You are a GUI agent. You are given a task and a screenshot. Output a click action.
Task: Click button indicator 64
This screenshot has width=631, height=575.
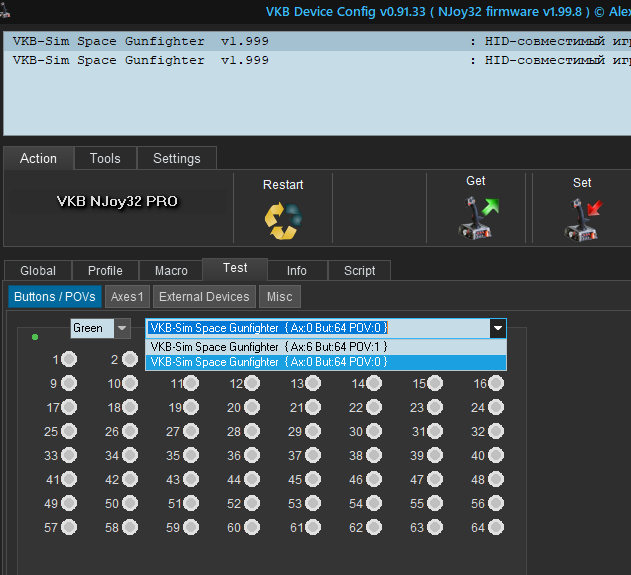[496, 527]
